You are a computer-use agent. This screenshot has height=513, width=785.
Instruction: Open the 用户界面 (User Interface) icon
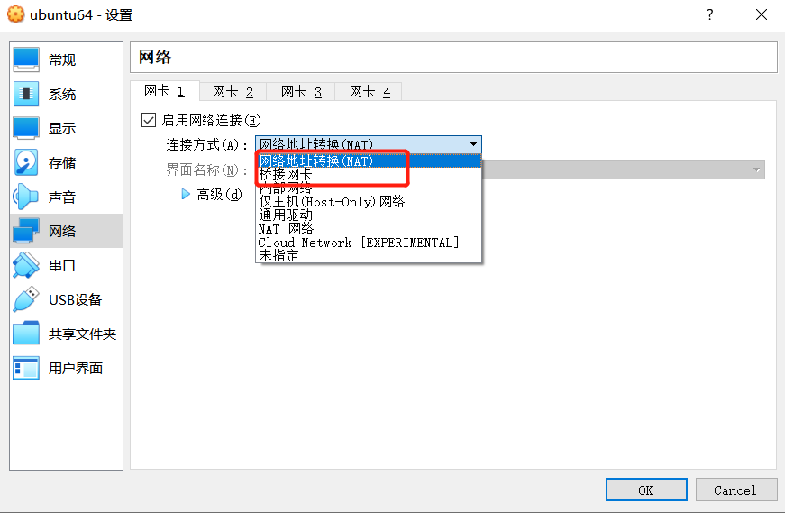25,368
